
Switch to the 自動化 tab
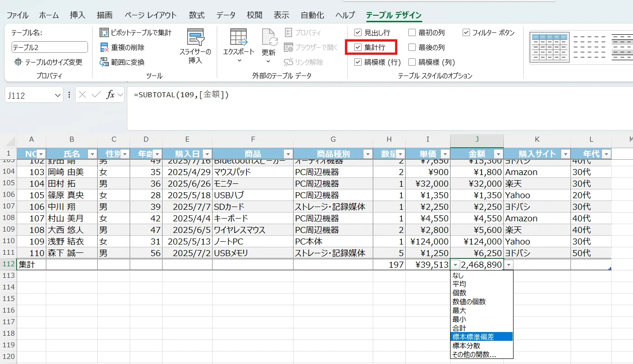click(313, 15)
